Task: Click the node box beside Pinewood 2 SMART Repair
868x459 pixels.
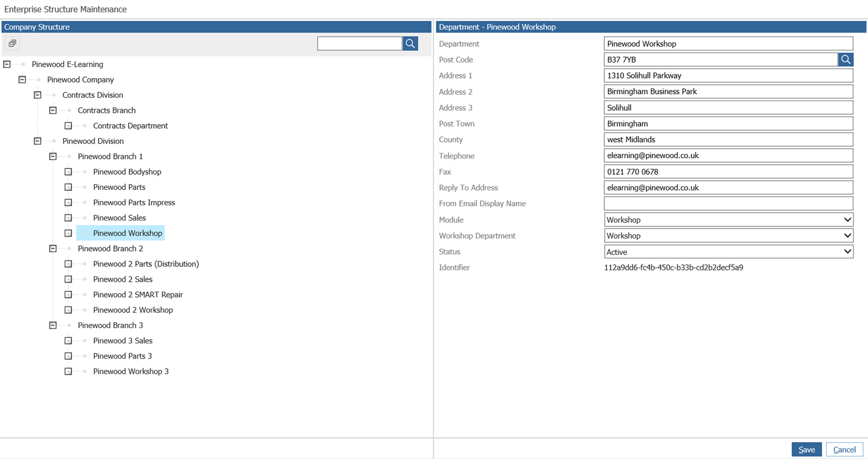Action: (x=68, y=294)
